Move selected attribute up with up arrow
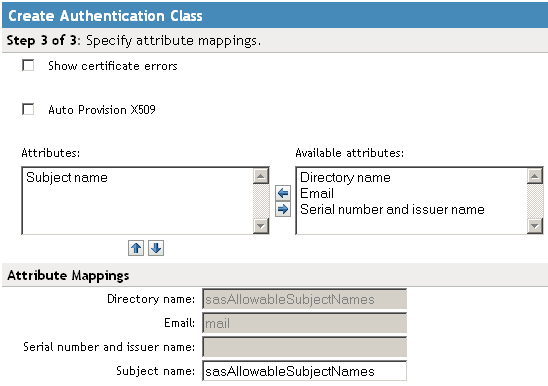This screenshot has height=386, width=548. [x=136, y=248]
